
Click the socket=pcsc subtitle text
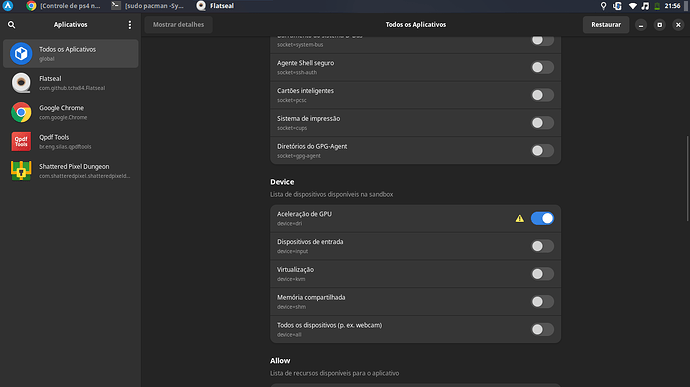tap(292, 100)
